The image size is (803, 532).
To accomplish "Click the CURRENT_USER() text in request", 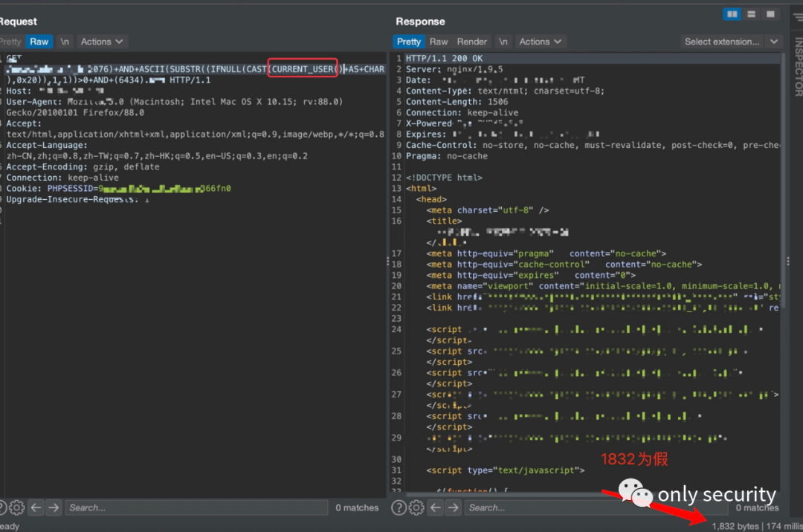I will (x=305, y=69).
